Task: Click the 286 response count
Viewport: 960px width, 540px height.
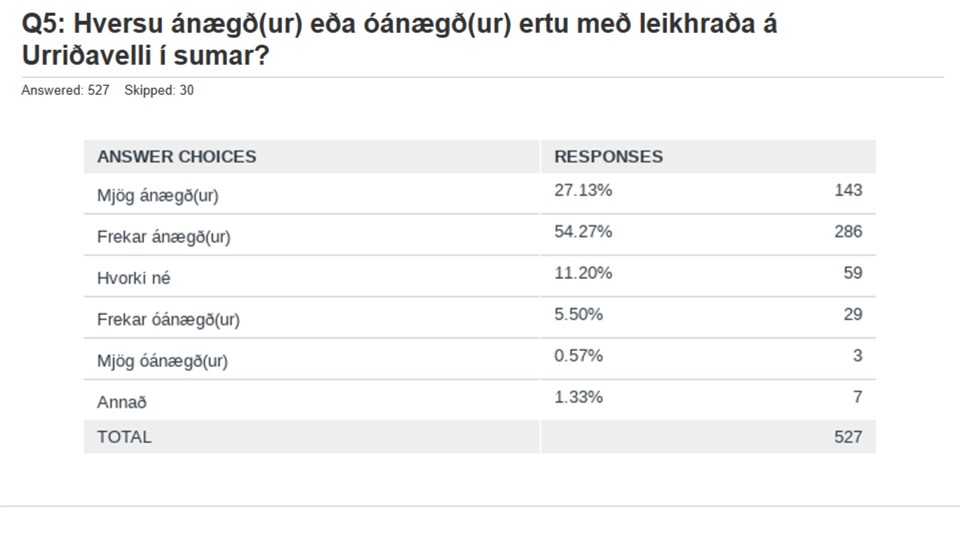Action: 848,231
